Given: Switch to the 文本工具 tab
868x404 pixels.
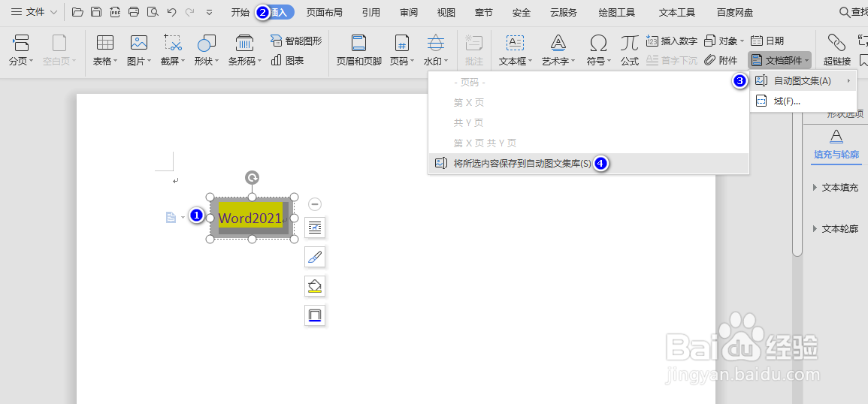Looking at the screenshot, I should click(677, 12).
